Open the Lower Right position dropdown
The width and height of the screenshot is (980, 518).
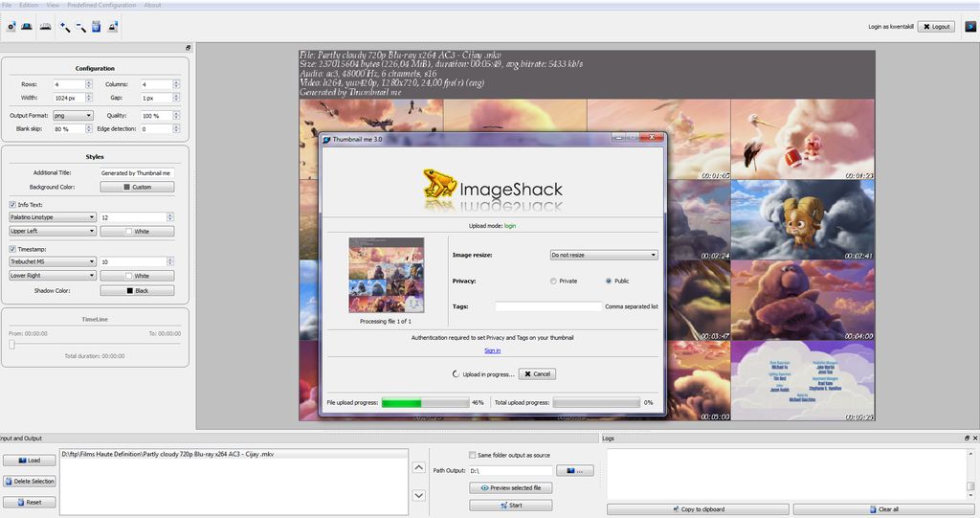pos(53,275)
